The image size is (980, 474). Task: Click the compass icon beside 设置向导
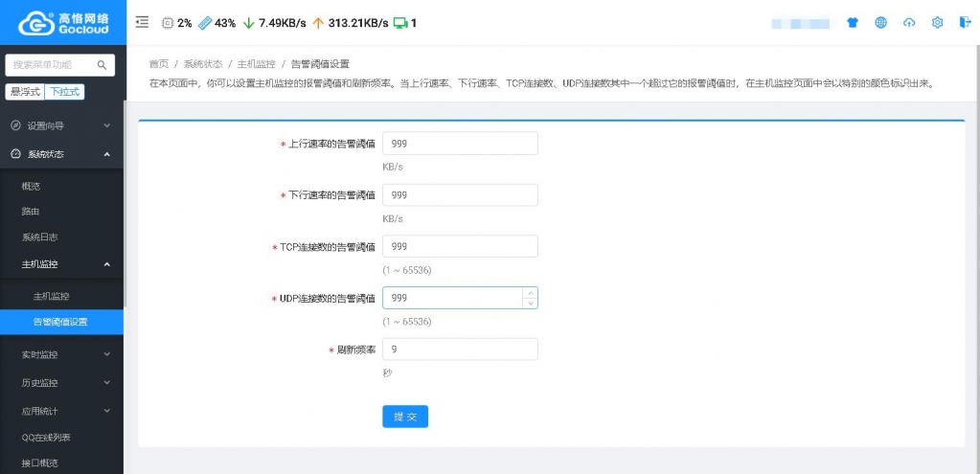(x=15, y=125)
